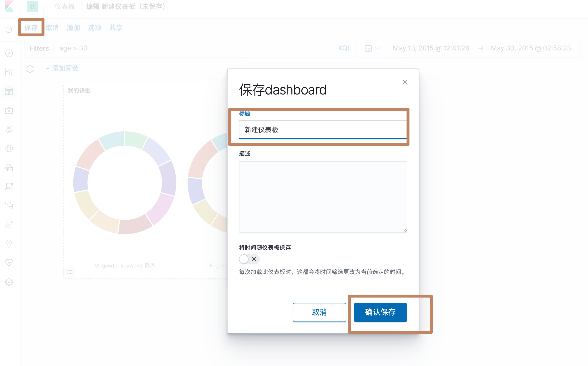Open Dev Tools wrench icon in sidebar
Image resolution: width=588 pixels, height=366 pixels.
9,243
